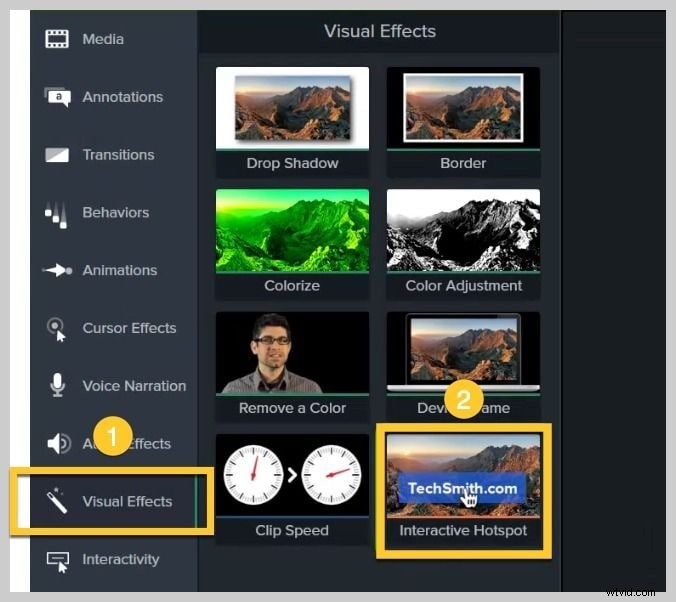The width and height of the screenshot is (676, 602).
Task: Pick the Device Frame laptop thumbnail
Action: pyautogui.click(x=463, y=352)
